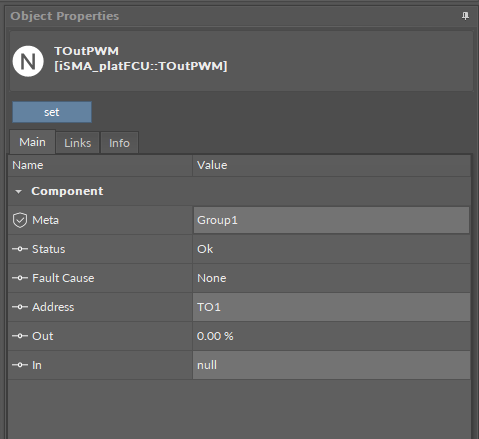Select the Status value Ok
Viewport: 479px width, 439px height.
(205, 249)
